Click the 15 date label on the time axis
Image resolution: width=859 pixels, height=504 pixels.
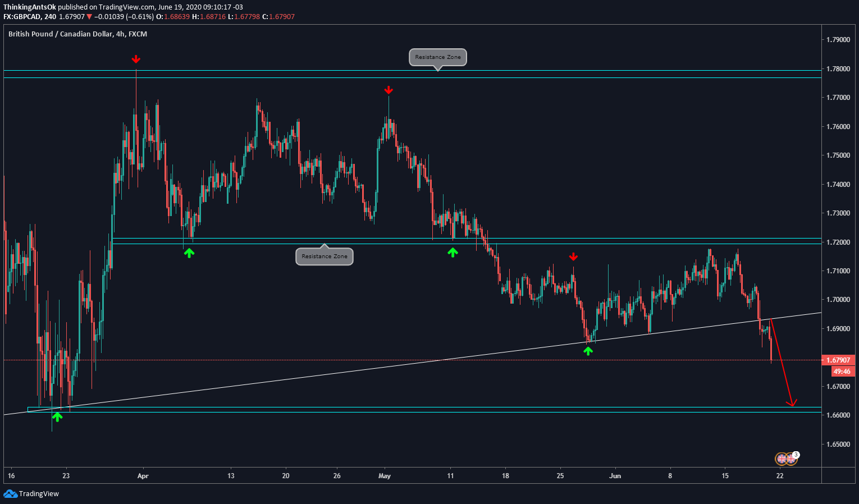tap(725, 476)
